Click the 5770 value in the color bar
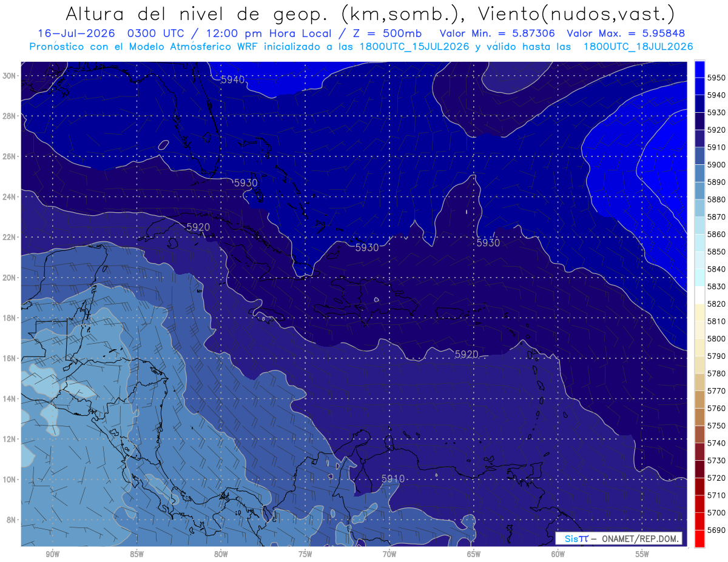Viewport: 728px width, 562px height. (x=716, y=391)
